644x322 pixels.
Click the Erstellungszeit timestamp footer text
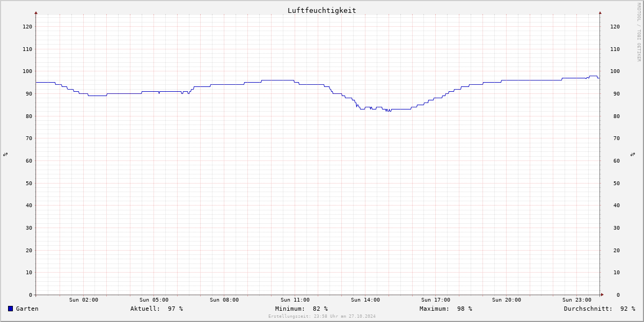[x=322, y=316]
